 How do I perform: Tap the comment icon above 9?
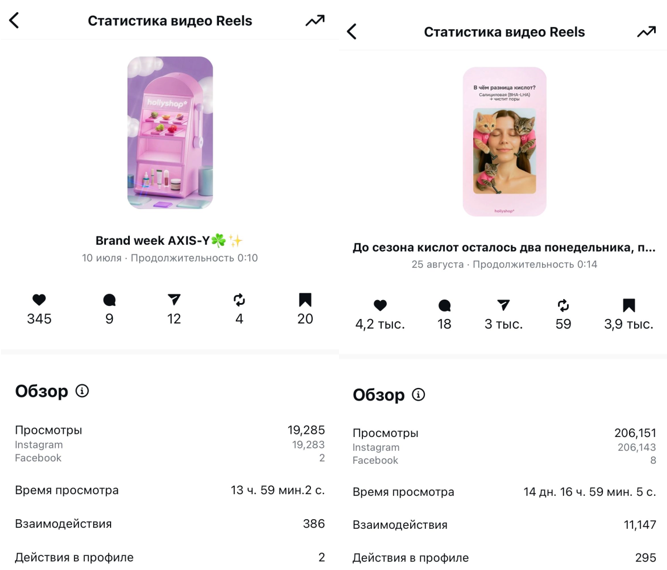point(109,299)
